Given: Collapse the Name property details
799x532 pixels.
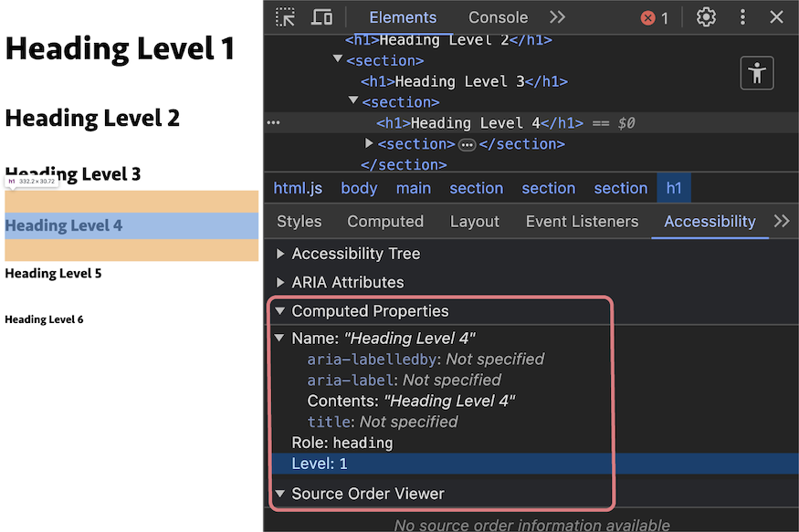Looking at the screenshot, I should [x=279, y=338].
